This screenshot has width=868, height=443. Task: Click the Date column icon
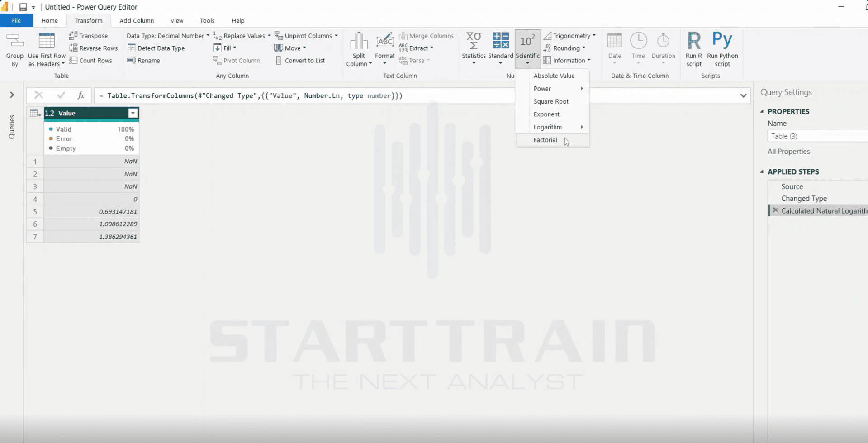(x=614, y=41)
